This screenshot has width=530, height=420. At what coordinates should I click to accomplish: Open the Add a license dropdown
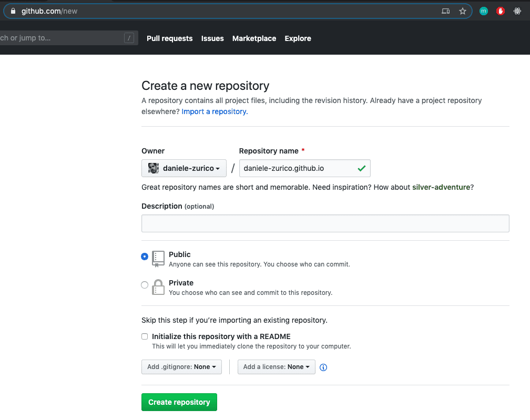(x=276, y=366)
